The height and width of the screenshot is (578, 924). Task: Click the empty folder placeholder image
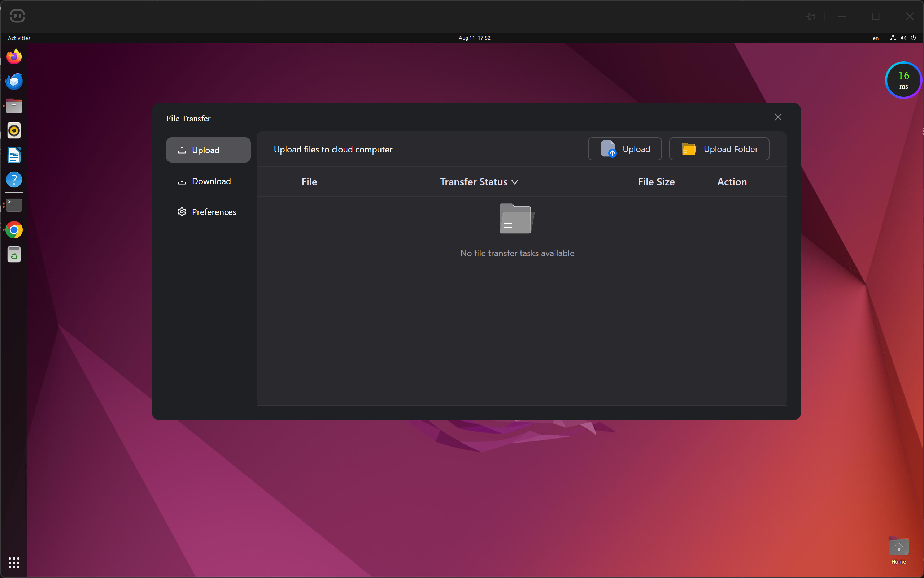(517, 219)
